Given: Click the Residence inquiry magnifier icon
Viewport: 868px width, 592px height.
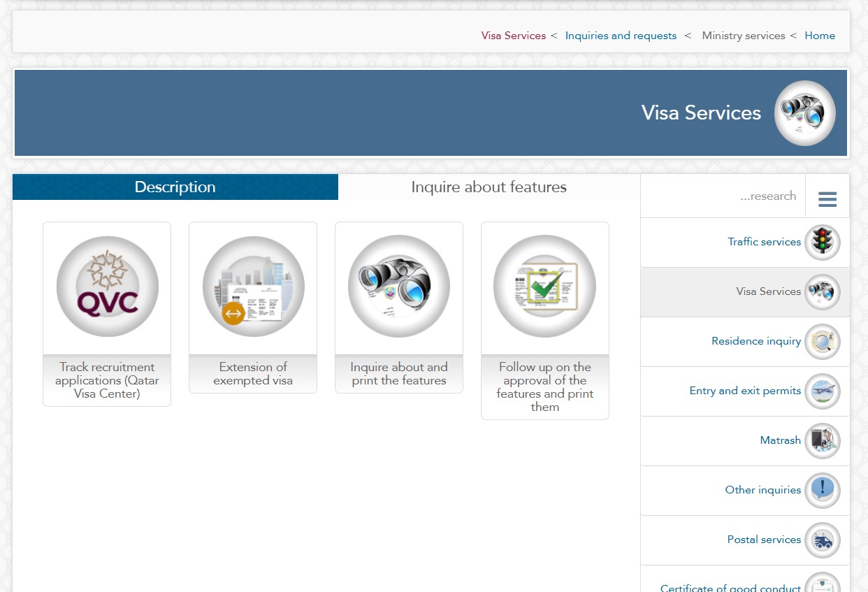Looking at the screenshot, I should point(822,342).
